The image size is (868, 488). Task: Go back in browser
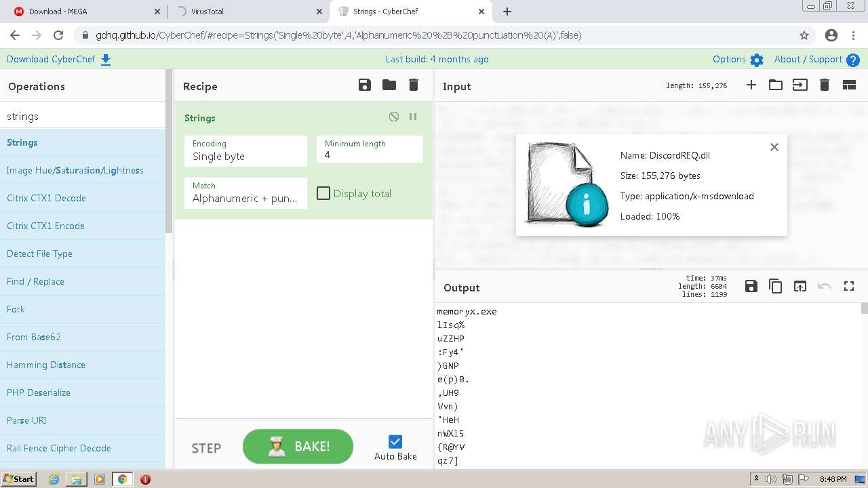click(15, 35)
